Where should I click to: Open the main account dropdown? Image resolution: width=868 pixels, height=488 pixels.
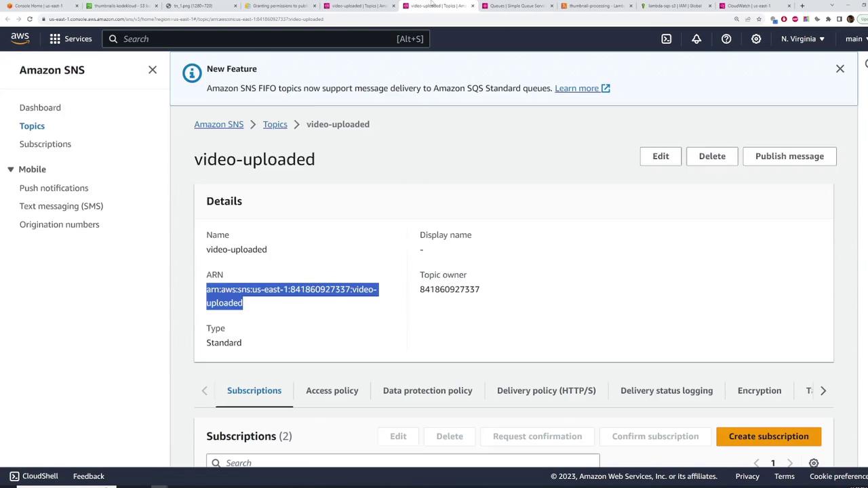click(856, 39)
